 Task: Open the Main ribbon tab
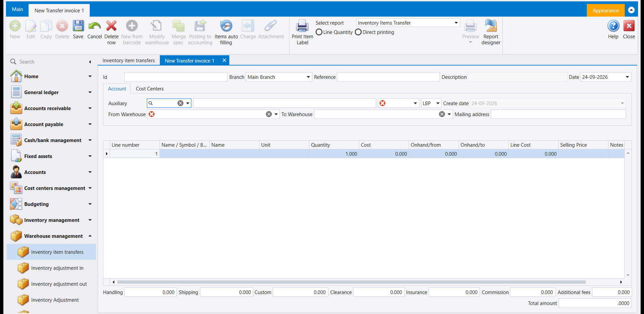(x=17, y=9)
